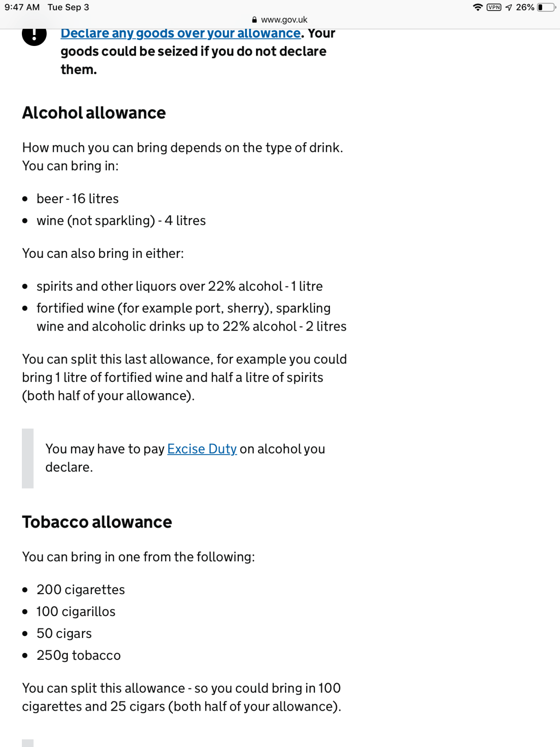
Task: Tap the www.gov.uk address bar
Action: tap(284, 20)
